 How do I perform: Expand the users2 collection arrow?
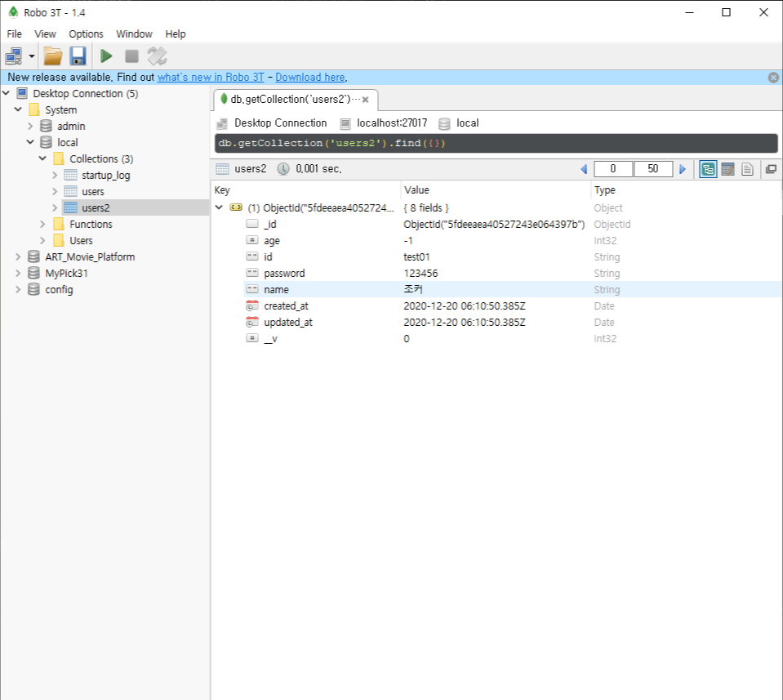(55, 207)
